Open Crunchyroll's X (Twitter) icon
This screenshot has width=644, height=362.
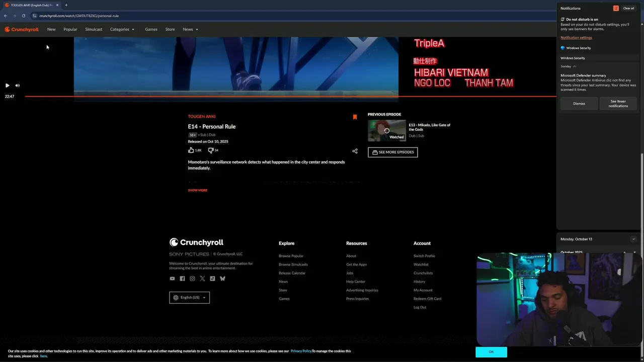202,279
